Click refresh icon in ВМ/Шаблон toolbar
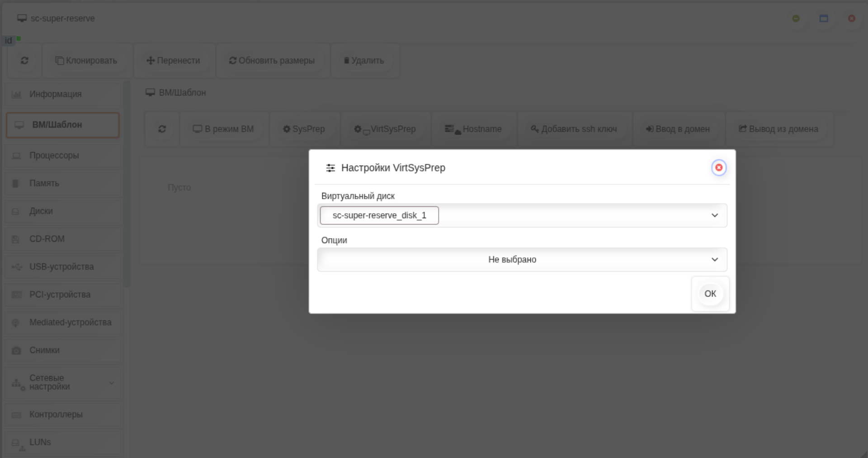Viewport: 868px width, 458px height. 162,129
